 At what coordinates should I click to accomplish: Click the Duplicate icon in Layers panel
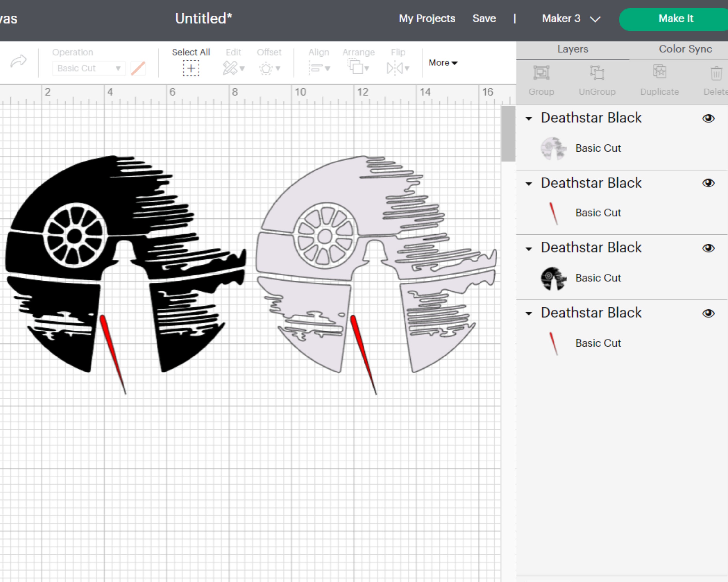(x=659, y=72)
